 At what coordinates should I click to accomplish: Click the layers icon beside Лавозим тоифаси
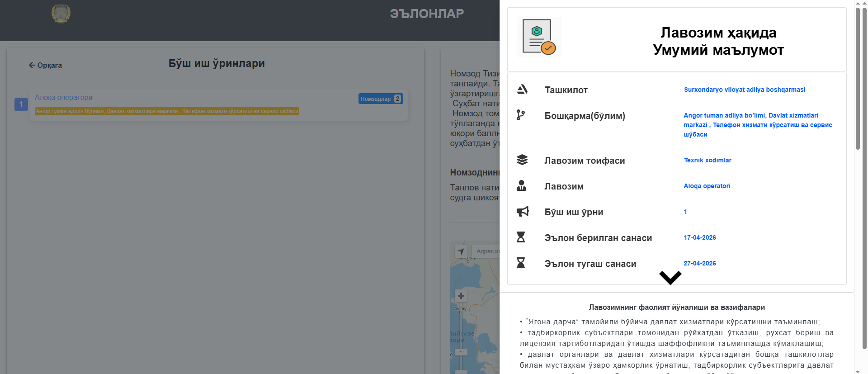tap(522, 160)
